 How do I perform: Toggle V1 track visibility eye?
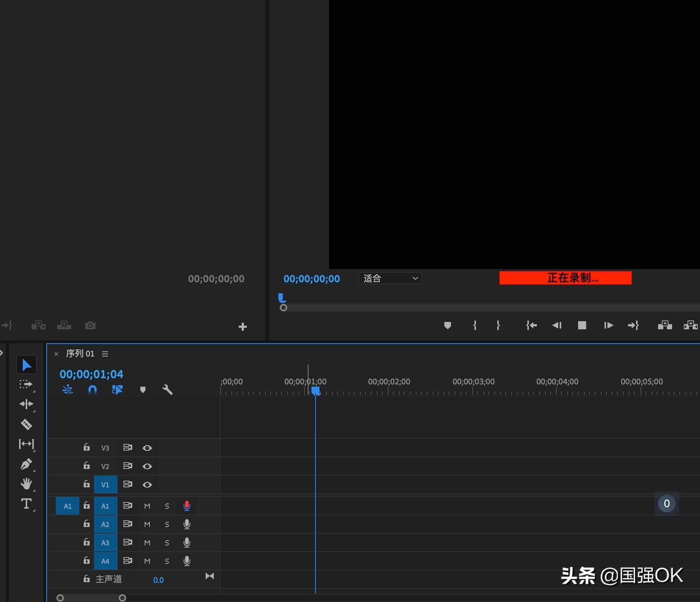pos(147,485)
